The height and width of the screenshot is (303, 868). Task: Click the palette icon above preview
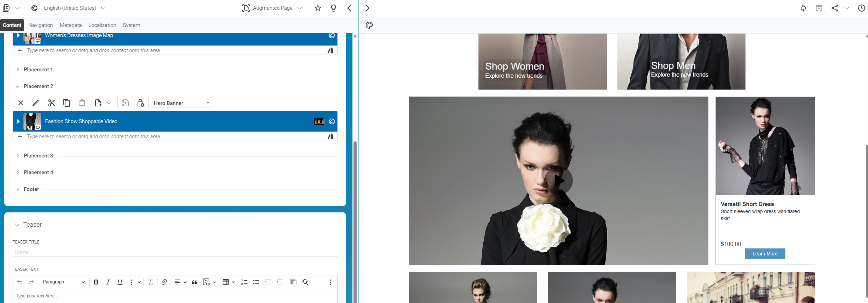pos(369,25)
